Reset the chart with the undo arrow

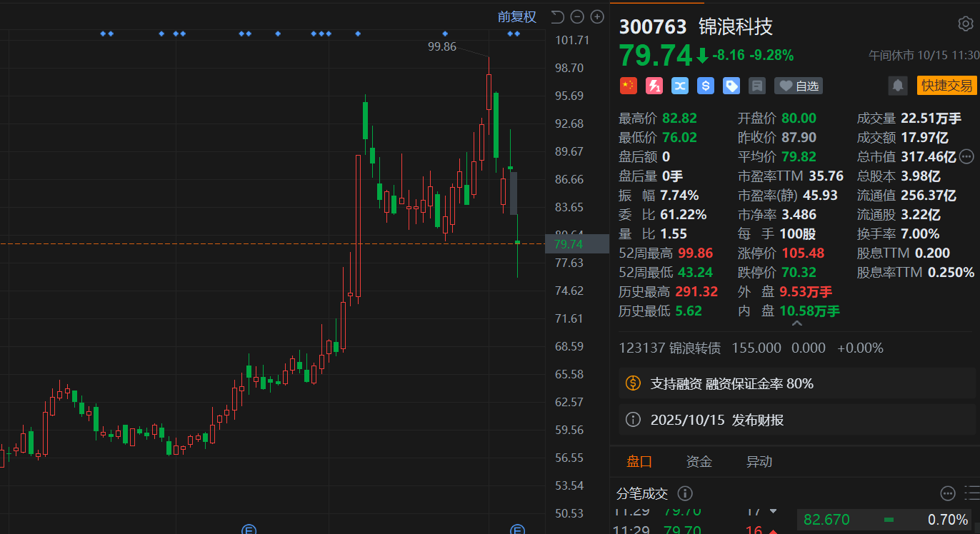click(x=558, y=17)
